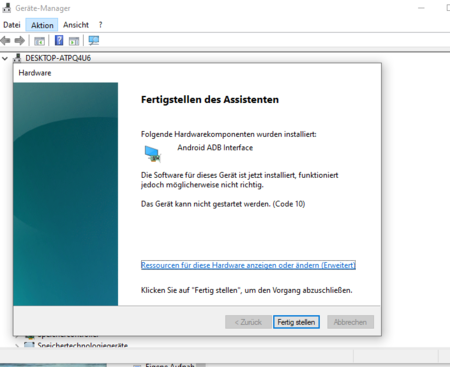450x367 pixels.
Task: Open the Datei menu
Action: [x=12, y=25]
